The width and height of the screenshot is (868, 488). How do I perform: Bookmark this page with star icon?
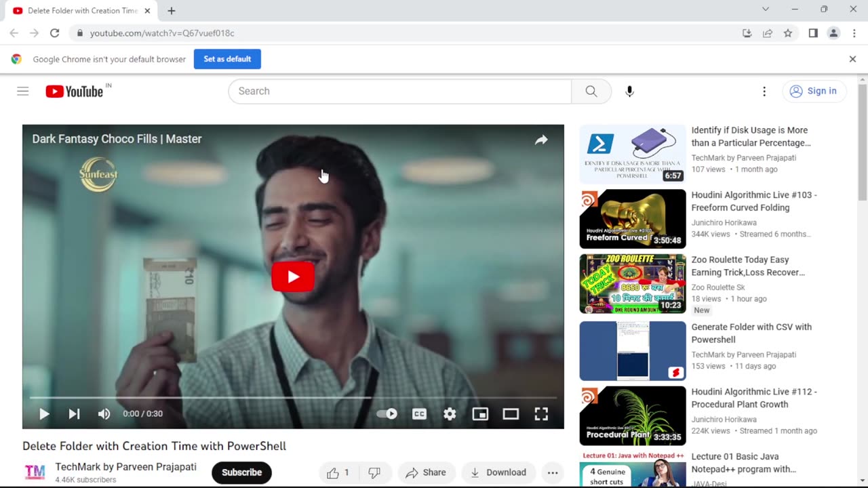click(x=788, y=33)
